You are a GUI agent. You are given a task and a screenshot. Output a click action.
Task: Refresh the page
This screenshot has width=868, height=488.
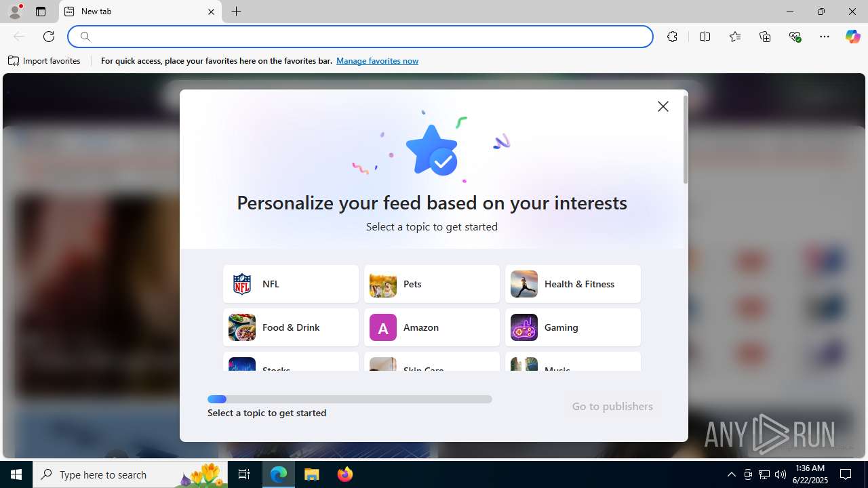coord(49,37)
